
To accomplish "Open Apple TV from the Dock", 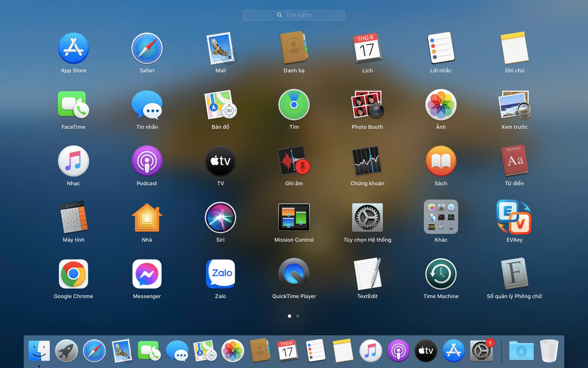I will coord(426,351).
